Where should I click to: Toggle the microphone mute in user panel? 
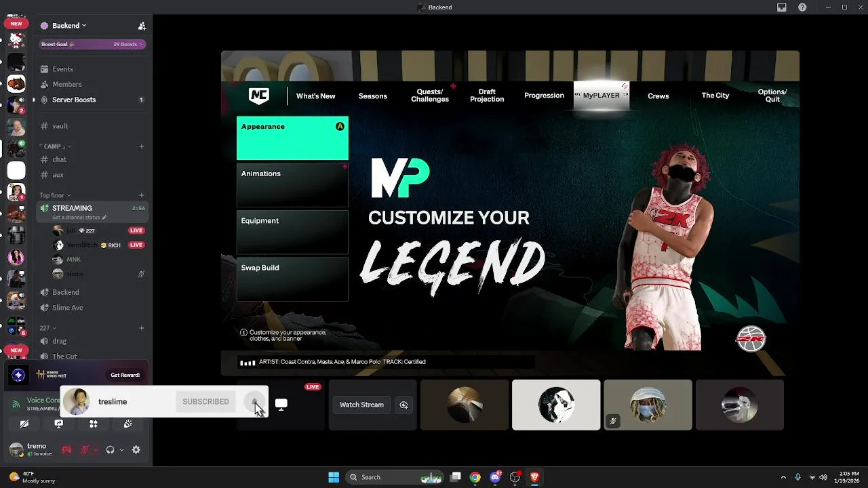[85, 449]
